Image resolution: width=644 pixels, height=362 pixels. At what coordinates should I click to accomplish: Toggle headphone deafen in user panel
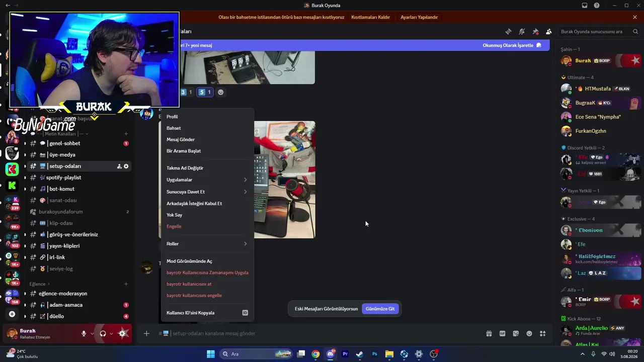point(103,333)
